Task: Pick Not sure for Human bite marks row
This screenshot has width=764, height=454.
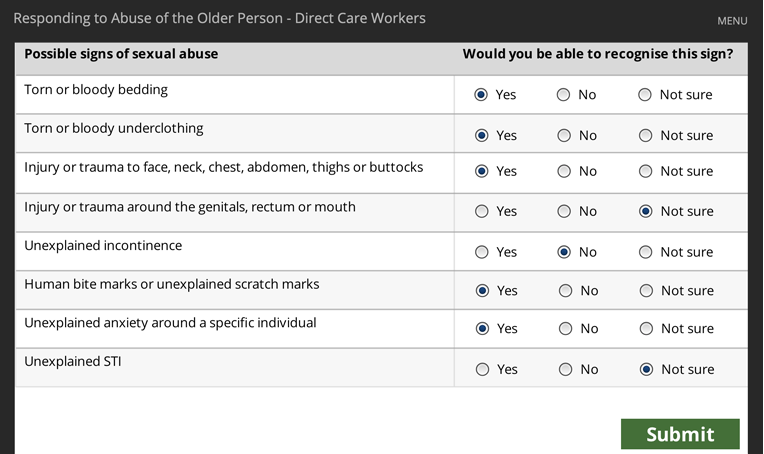Action: [646, 291]
